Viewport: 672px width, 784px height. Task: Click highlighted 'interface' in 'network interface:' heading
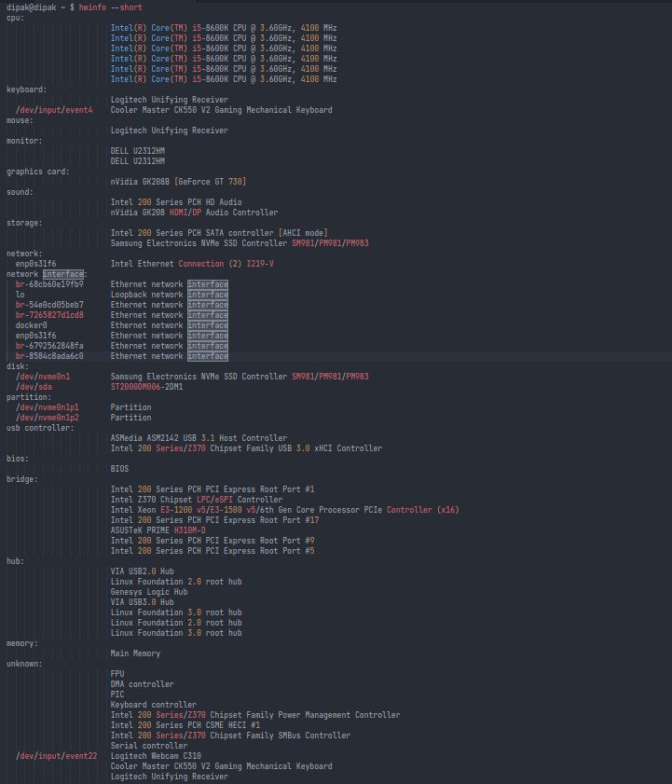tap(63, 274)
